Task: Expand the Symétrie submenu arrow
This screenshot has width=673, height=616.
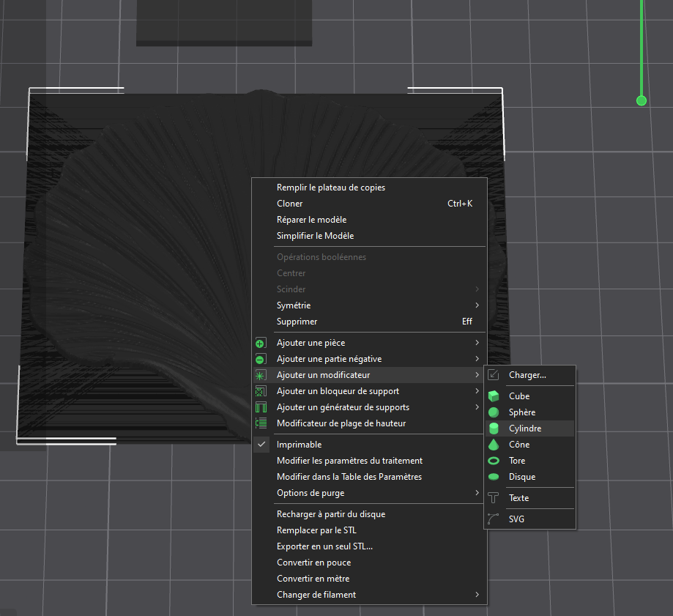Action: [477, 305]
